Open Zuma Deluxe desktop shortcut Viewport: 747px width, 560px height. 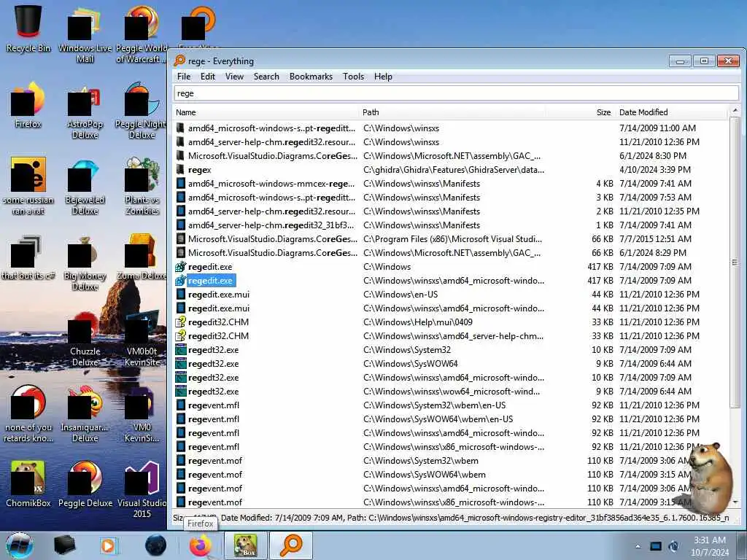(142, 258)
